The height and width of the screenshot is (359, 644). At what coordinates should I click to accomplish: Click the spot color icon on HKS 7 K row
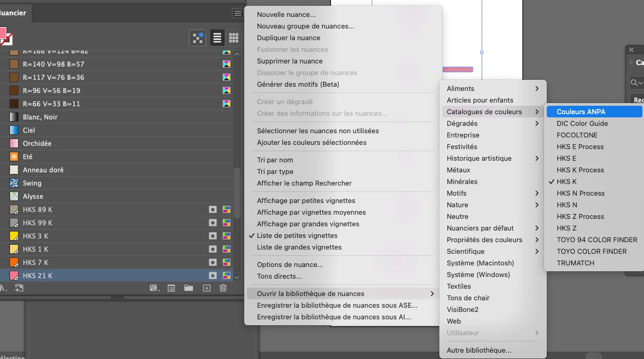click(213, 262)
